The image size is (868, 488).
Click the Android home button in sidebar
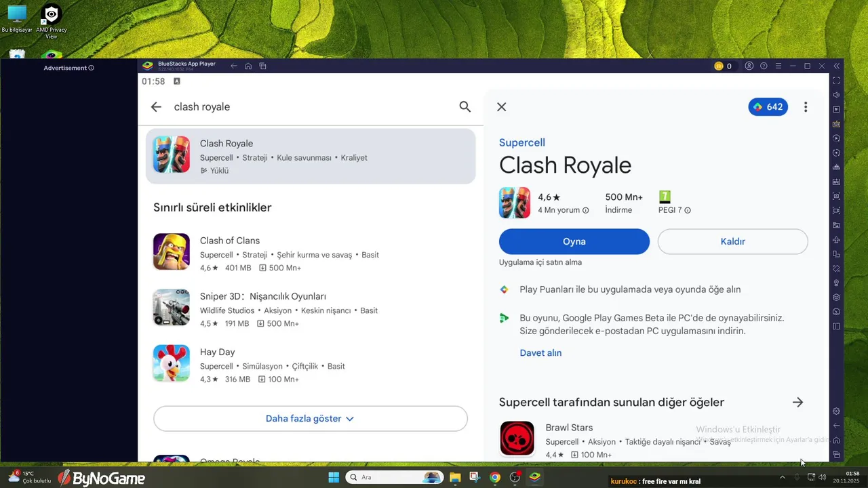(x=836, y=440)
